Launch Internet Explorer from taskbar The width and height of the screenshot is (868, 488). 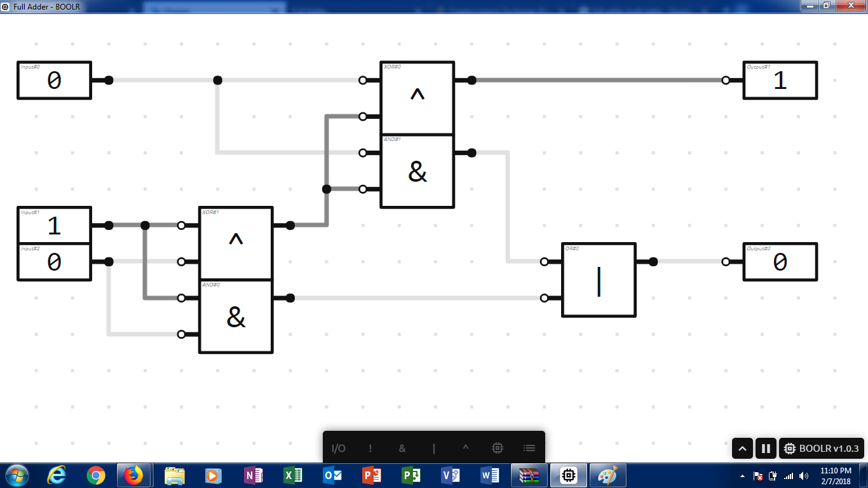(57, 475)
